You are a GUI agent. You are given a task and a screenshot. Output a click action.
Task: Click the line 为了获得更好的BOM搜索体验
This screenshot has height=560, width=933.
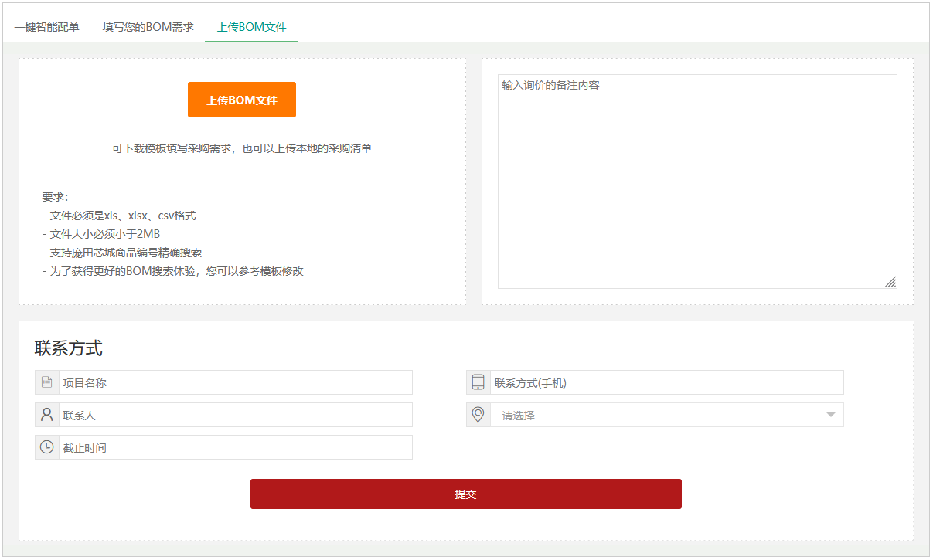coord(120,271)
